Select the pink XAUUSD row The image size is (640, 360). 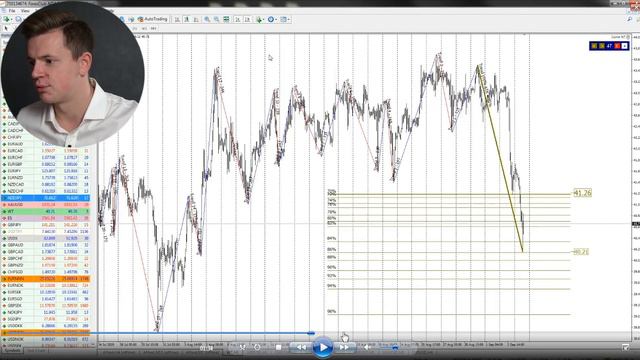pos(46,204)
